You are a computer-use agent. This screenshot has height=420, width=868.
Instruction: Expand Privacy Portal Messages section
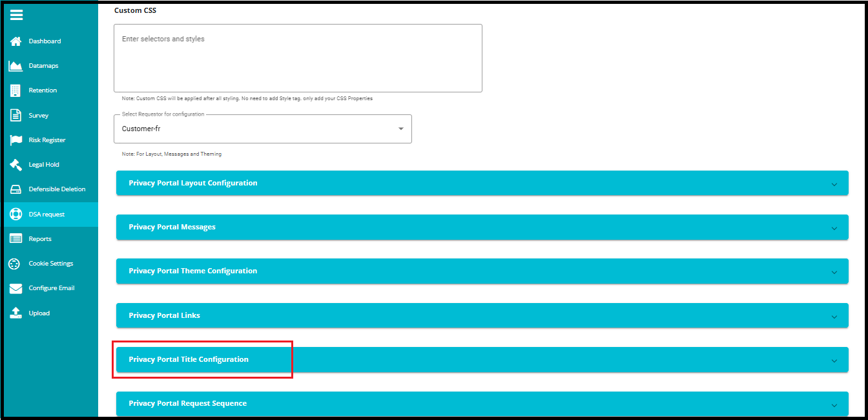pos(482,227)
